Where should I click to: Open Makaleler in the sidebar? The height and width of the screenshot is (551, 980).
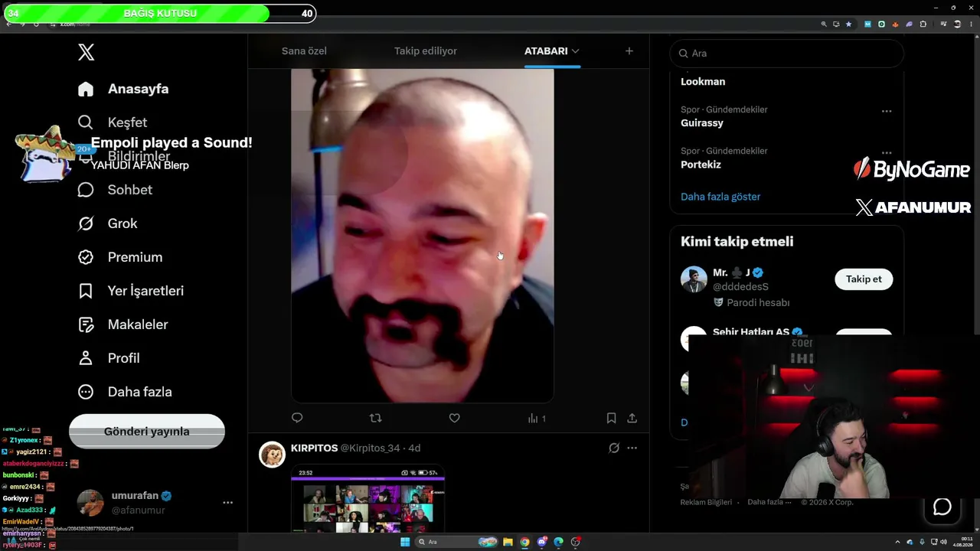click(x=122, y=324)
